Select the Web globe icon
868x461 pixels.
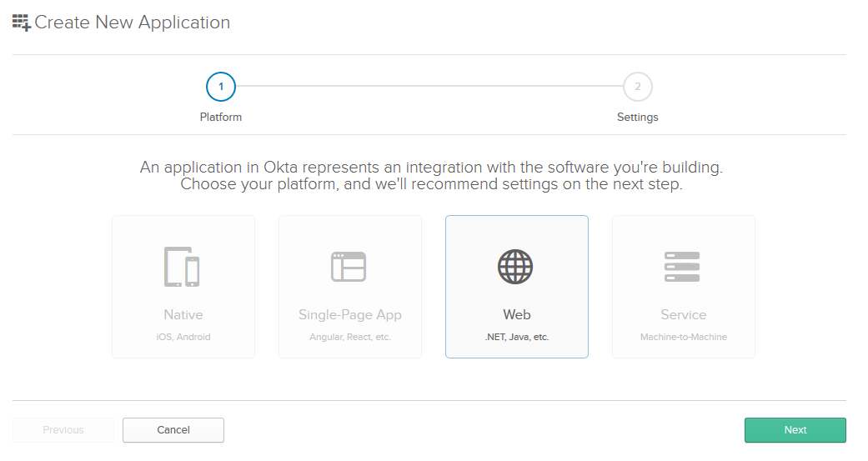pyautogui.click(x=515, y=267)
